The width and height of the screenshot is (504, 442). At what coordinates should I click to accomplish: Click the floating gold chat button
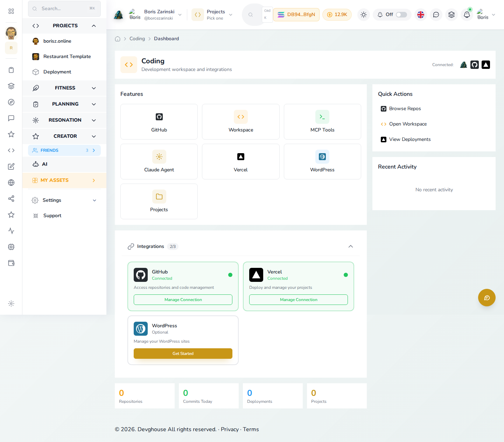pos(487,298)
